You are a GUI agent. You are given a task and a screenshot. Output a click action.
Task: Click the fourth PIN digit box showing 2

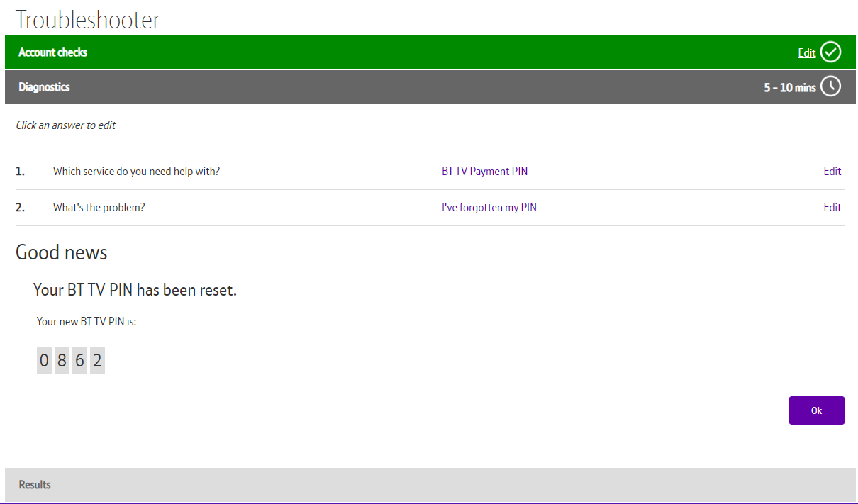coord(97,361)
